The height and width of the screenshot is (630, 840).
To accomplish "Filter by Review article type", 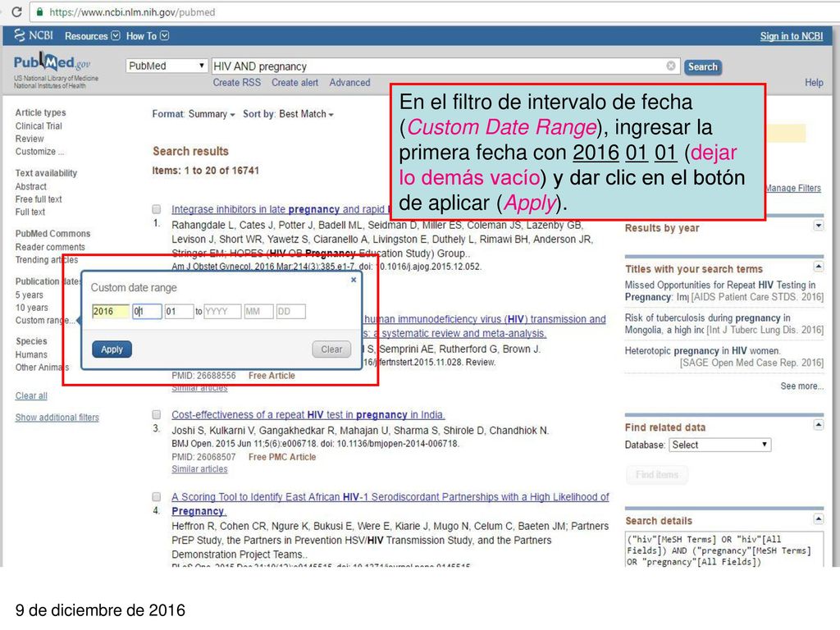I will point(30,139).
